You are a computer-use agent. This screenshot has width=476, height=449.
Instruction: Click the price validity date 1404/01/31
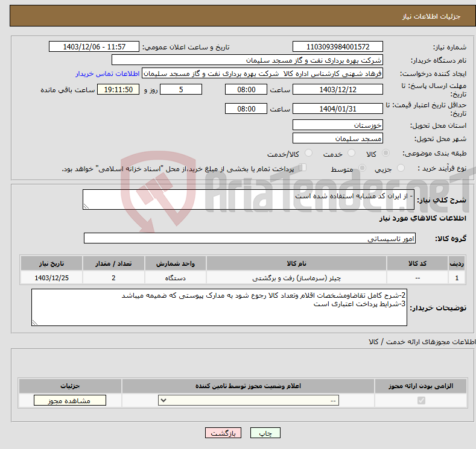pyautogui.click(x=338, y=108)
